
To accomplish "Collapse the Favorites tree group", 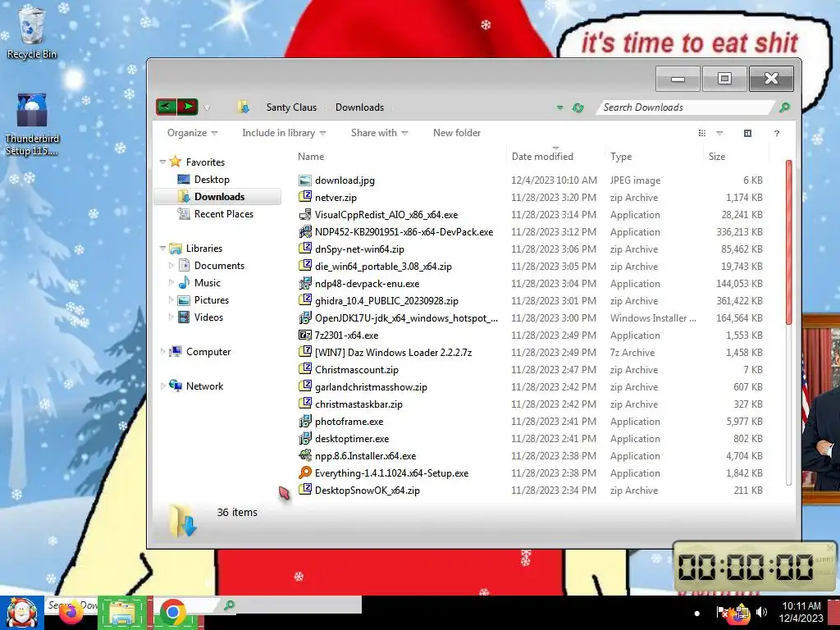I will pos(162,162).
